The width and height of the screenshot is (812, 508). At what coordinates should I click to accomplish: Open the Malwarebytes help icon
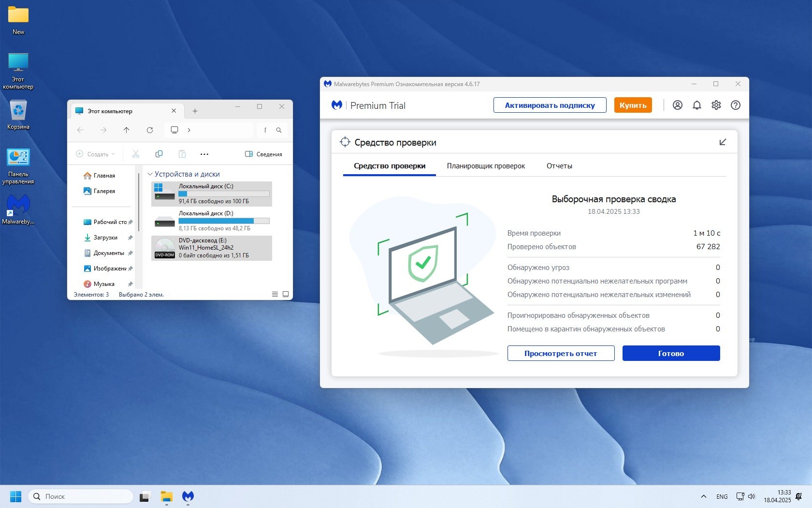click(x=736, y=105)
